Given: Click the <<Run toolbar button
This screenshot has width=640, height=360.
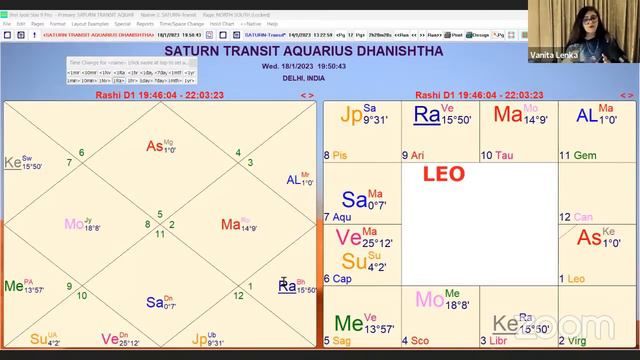Looking at the screenshot, I should coord(402,35).
